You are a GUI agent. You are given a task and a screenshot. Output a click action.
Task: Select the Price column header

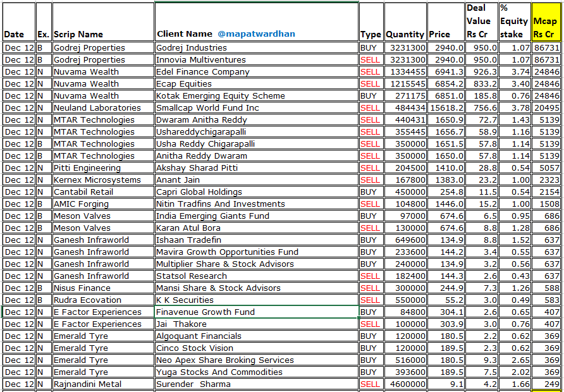(446, 21)
